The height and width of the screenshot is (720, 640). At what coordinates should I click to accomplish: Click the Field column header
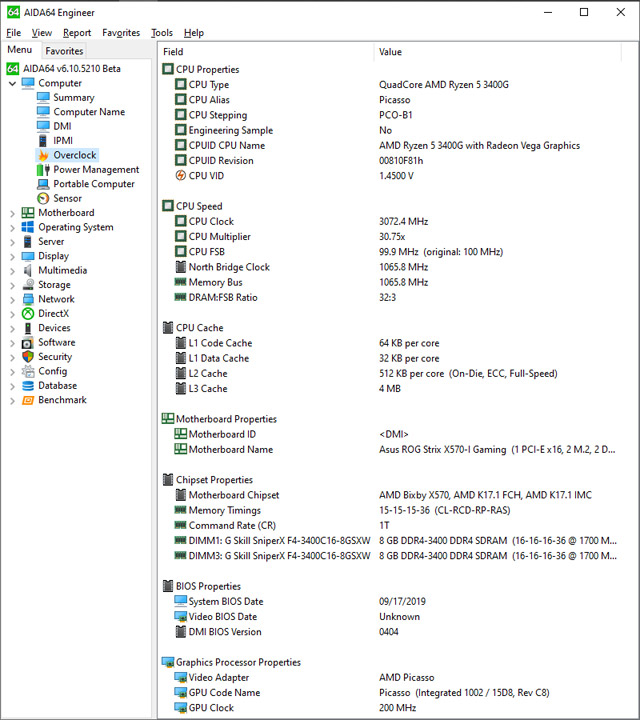(x=266, y=52)
